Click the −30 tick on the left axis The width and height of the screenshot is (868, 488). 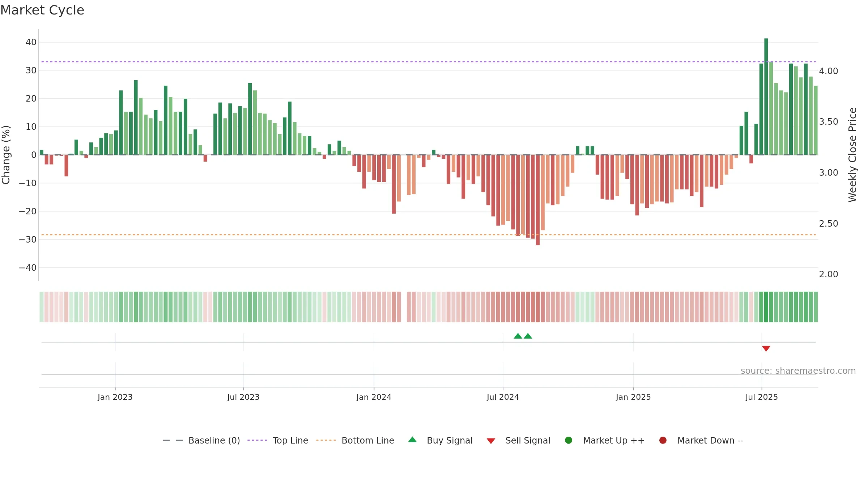[28, 240]
